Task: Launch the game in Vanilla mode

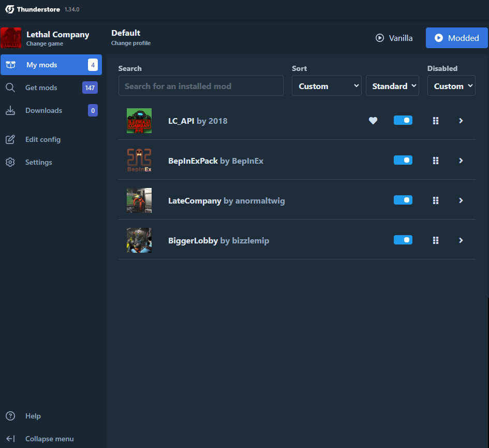Action: click(394, 38)
